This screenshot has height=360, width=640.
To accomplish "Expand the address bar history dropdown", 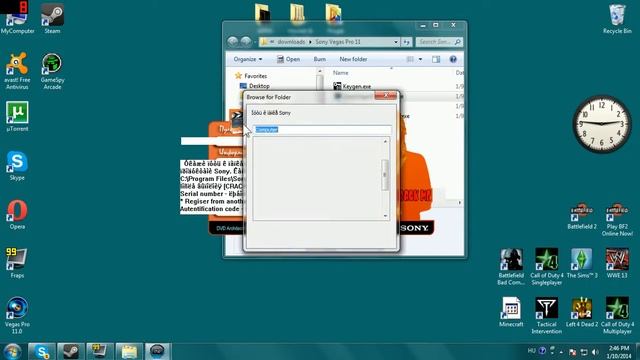I will [396, 42].
